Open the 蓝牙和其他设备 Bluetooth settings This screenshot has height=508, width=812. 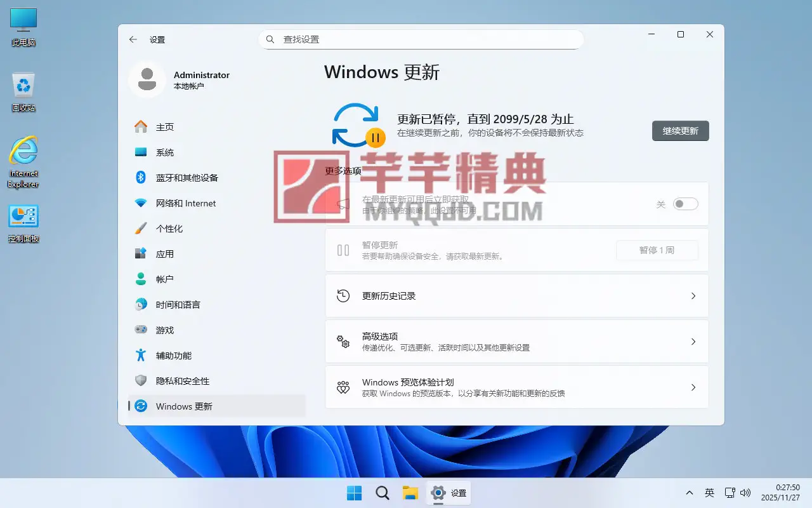click(187, 178)
